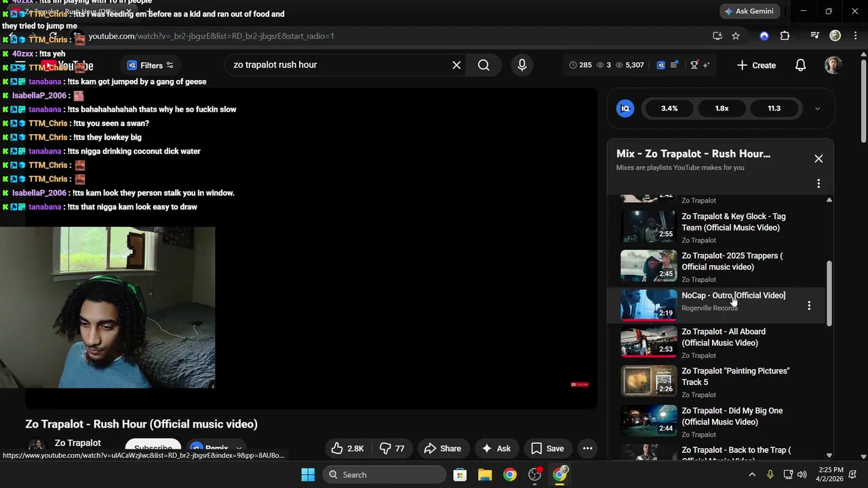868x488 pixels.
Task: Open taskbar volume control
Action: coord(802,474)
